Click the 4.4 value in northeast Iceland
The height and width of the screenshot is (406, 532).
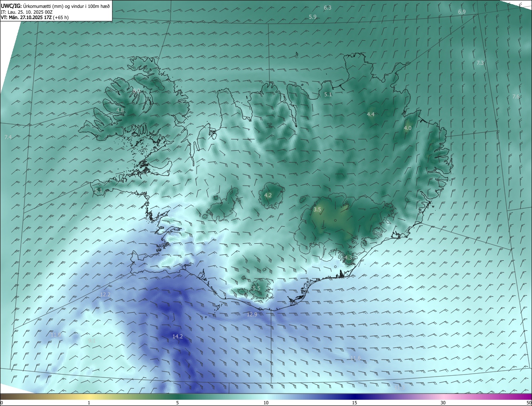(x=371, y=114)
